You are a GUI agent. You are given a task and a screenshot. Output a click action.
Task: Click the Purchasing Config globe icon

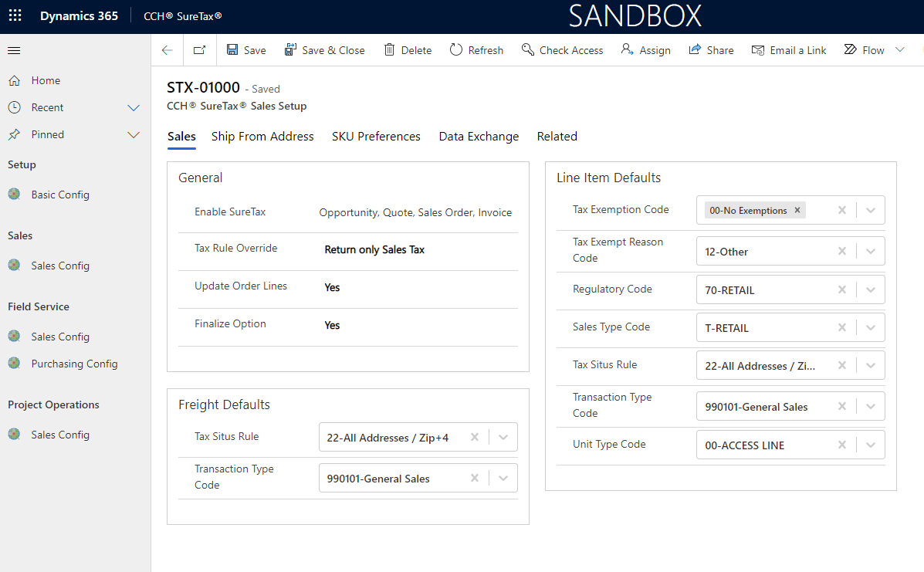(x=15, y=364)
